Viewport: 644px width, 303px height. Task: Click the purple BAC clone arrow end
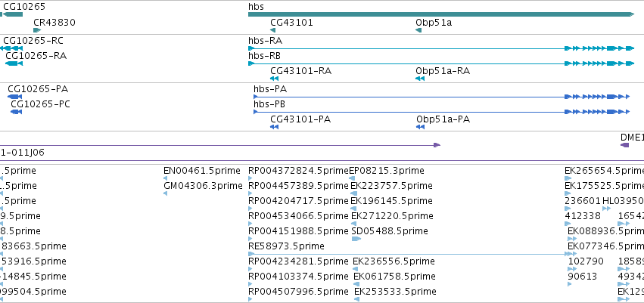click(437, 145)
